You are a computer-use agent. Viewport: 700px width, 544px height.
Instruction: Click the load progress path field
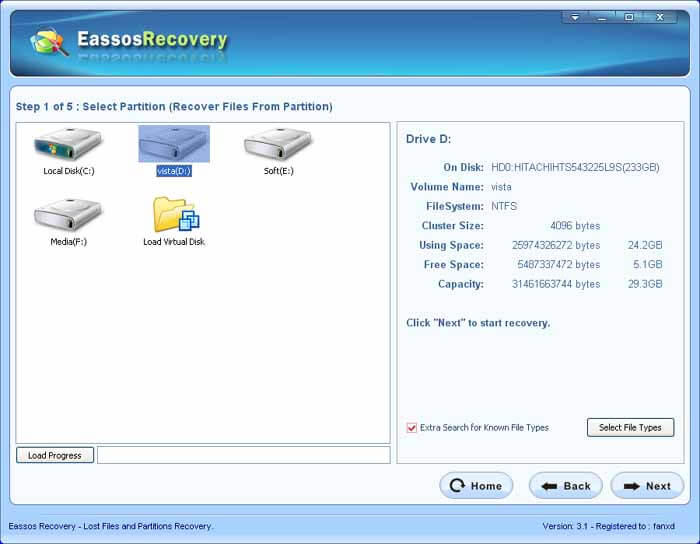[x=244, y=455]
